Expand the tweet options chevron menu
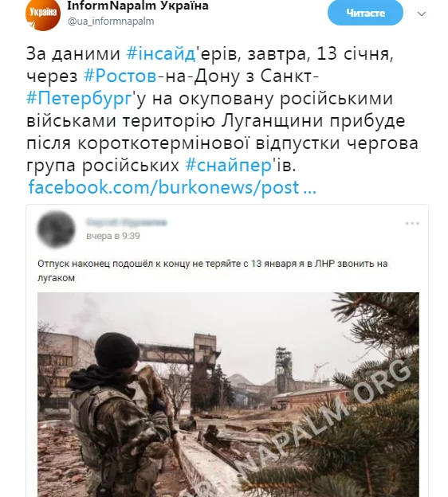 point(422,14)
